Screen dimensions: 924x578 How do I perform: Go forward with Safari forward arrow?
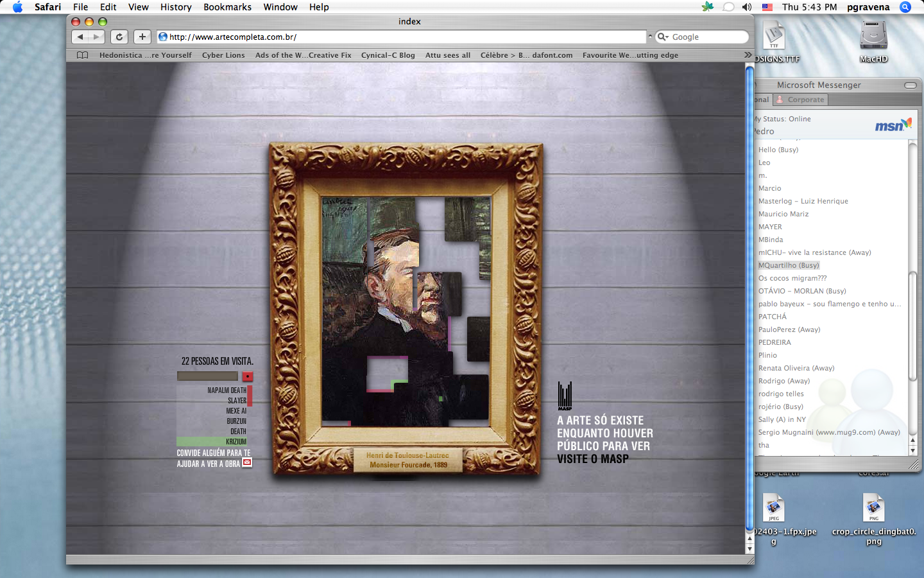[x=96, y=37]
